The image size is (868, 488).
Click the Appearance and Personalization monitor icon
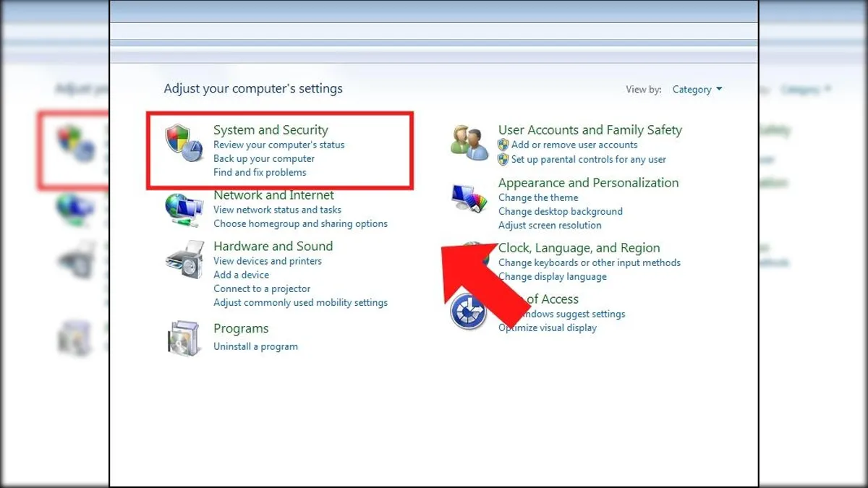pos(469,197)
